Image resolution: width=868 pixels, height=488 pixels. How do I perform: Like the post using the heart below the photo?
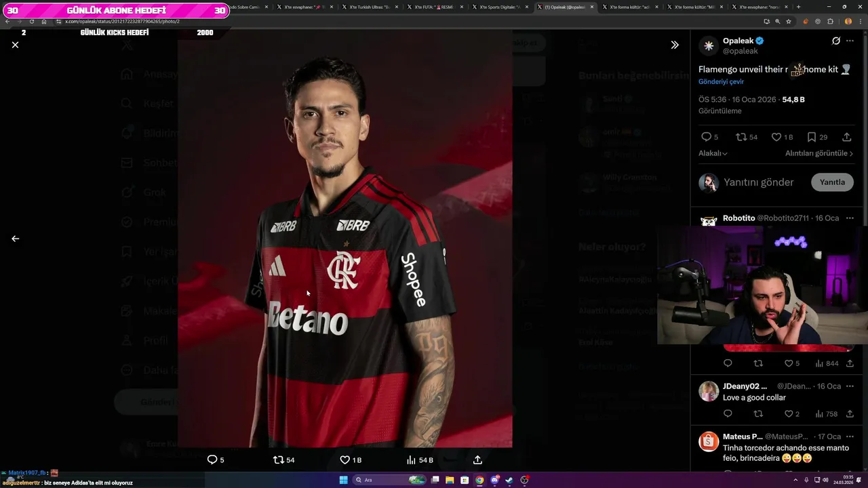tap(344, 460)
